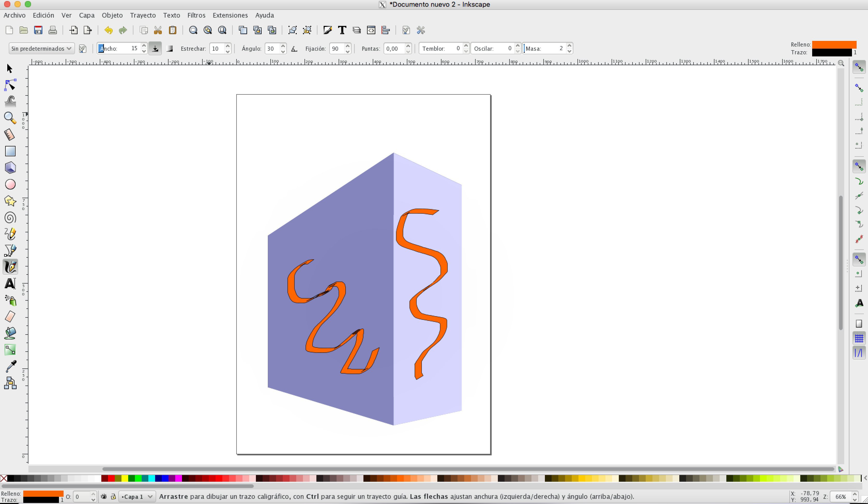This screenshot has width=868, height=504.
Task: Select the Text tool in the toolbox
Action: point(10,284)
